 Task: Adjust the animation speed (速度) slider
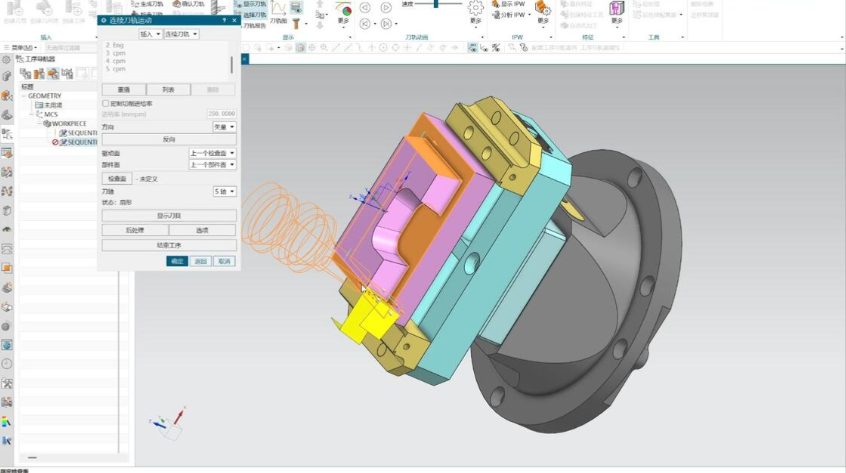click(x=436, y=4)
